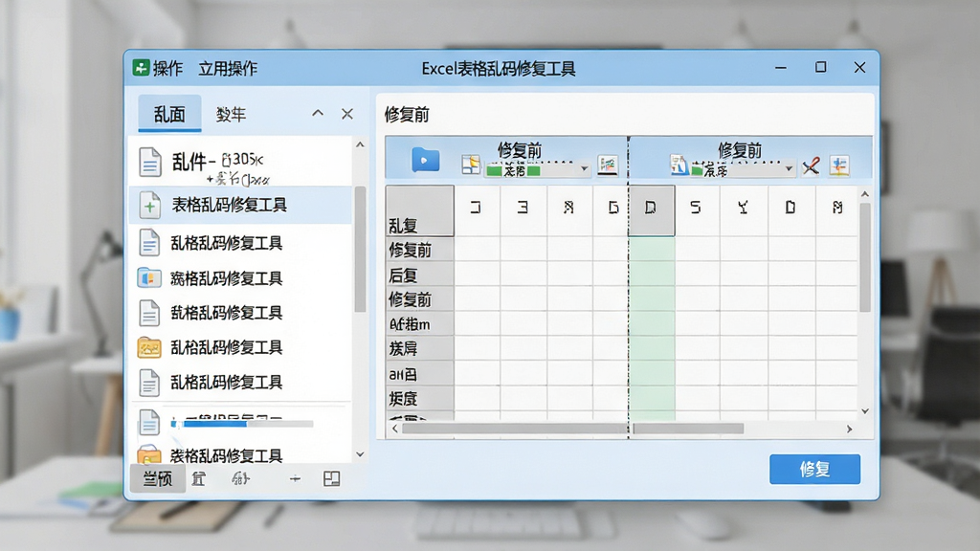Click the blue play folder icon in the toolbar

pyautogui.click(x=426, y=160)
